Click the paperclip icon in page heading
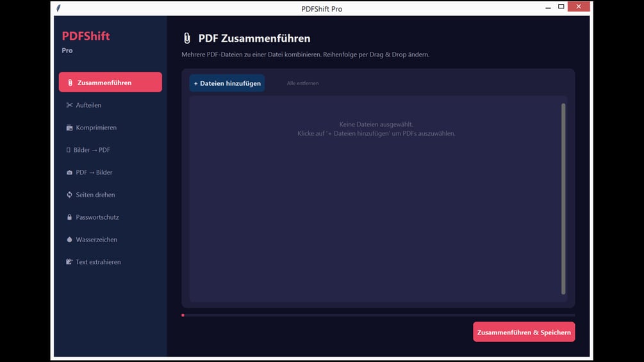The width and height of the screenshot is (644, 362). click(x=187, y=38)
